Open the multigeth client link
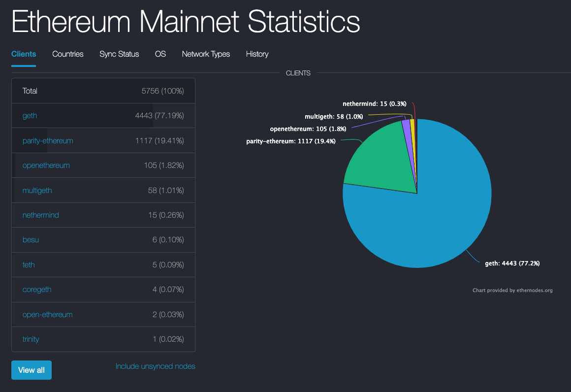571x392 pixels. [37, 190]
